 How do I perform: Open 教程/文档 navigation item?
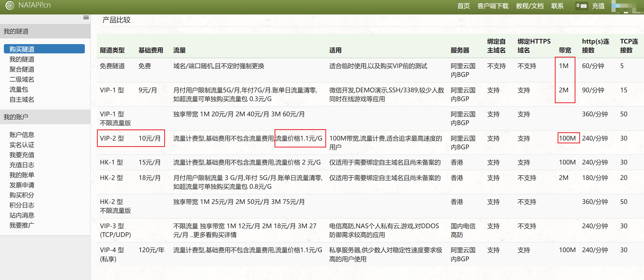pyautogui.click(x=530, y=6)
